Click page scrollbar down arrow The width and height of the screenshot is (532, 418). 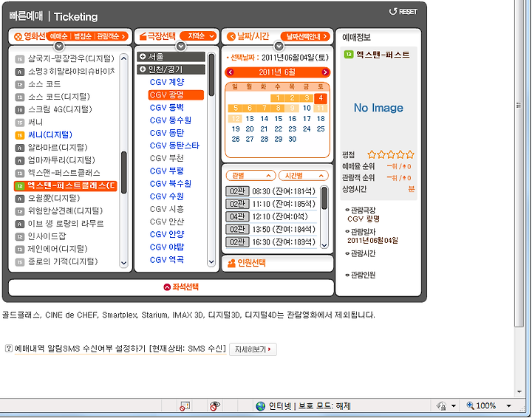519,391
